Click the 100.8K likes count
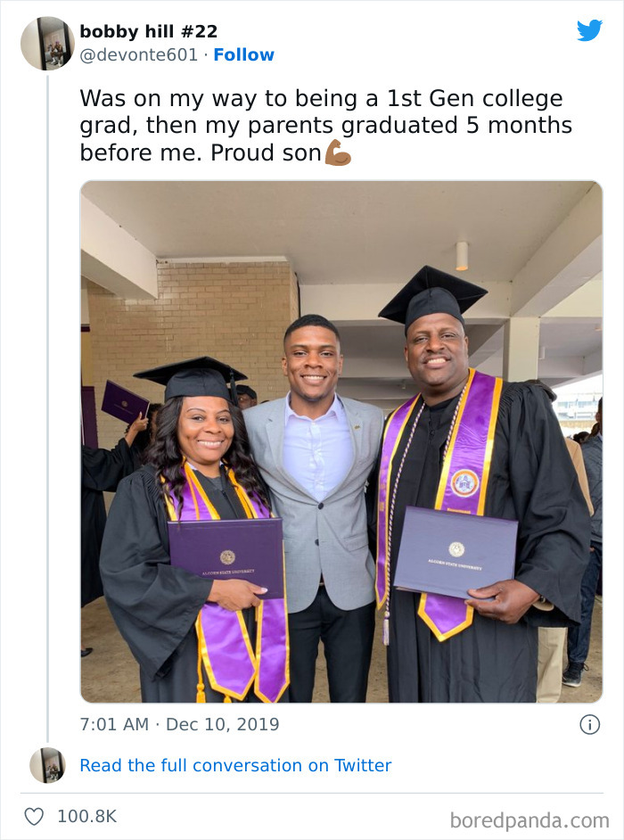This screenshot has width=624, height=840. coord(86,816)
